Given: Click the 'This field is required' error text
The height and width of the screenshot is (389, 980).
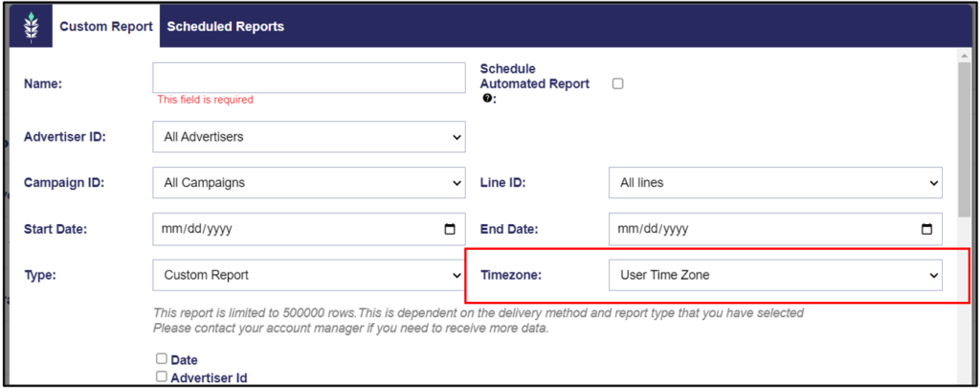Looking at the screenshot, I should [205, 100].
